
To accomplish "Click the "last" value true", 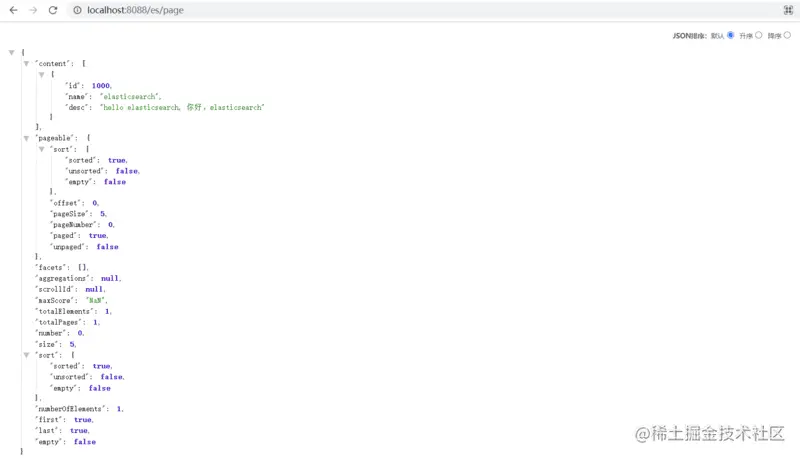I will tap(79, 430).
